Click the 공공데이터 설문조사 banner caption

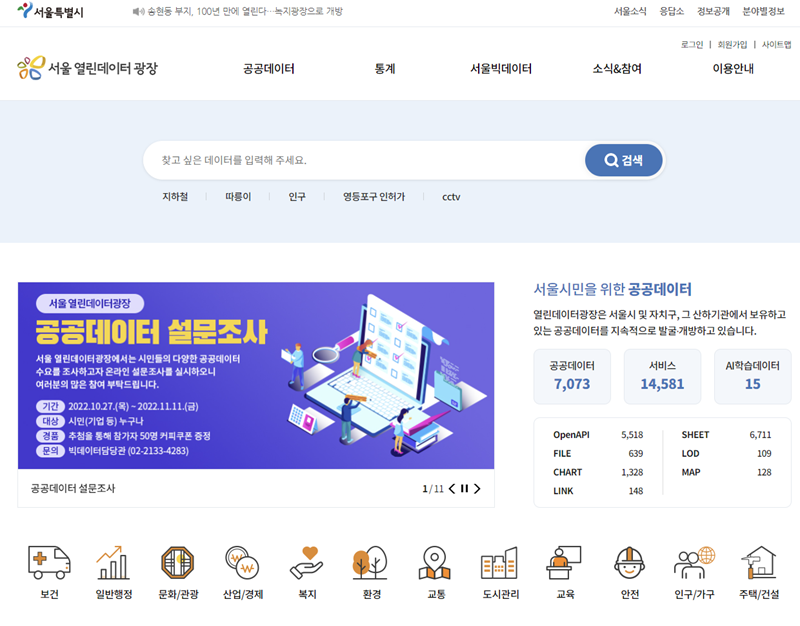pos(73,488)
